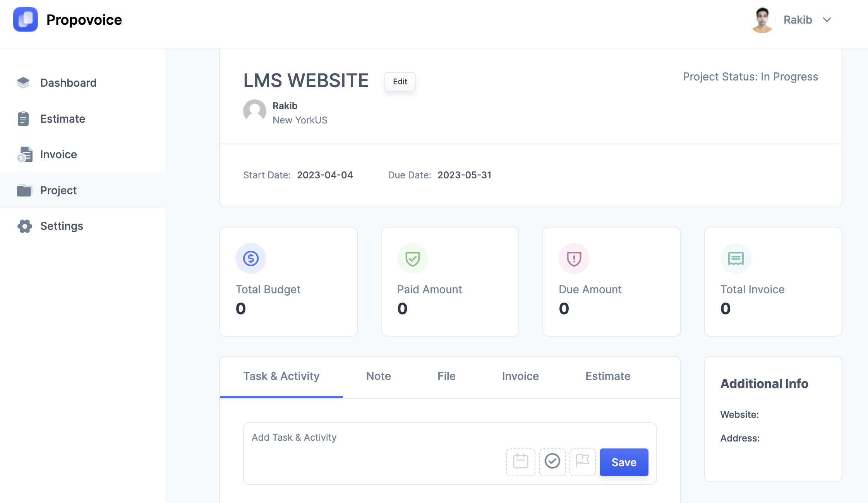
Task: Expand the Rakib user dropdown chevron
Action: (x=827, y=20)
